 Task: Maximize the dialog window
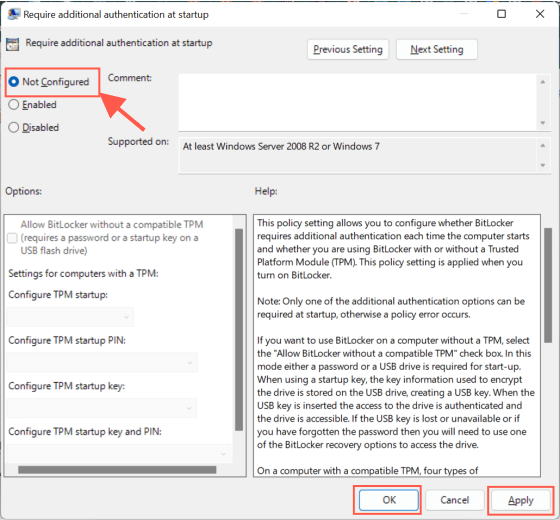pyautogui.click(x=501, y=14)
